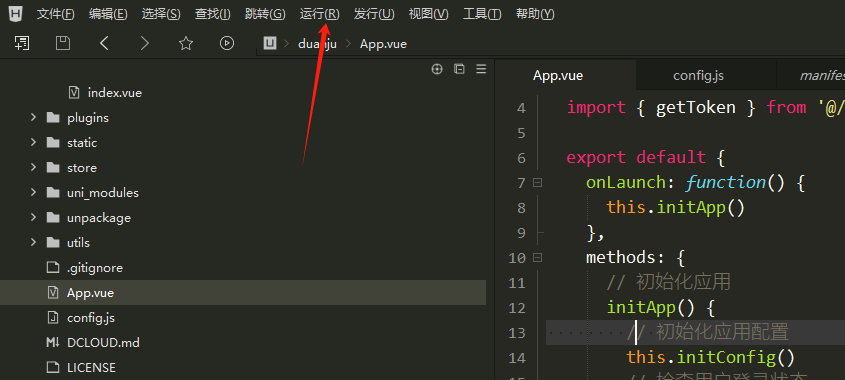Click the unpackage folder icon
The width and height of the screenshot is (845, 380).
pos(53,218)
